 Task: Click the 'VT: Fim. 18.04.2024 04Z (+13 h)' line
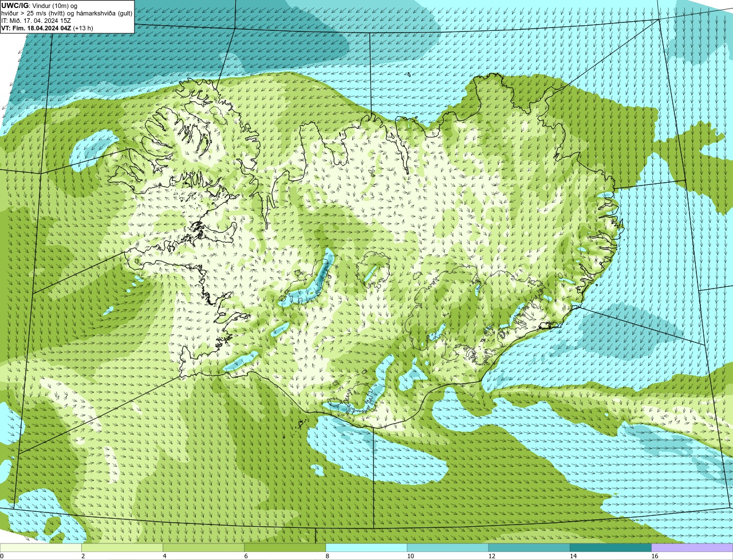[47, 28]
